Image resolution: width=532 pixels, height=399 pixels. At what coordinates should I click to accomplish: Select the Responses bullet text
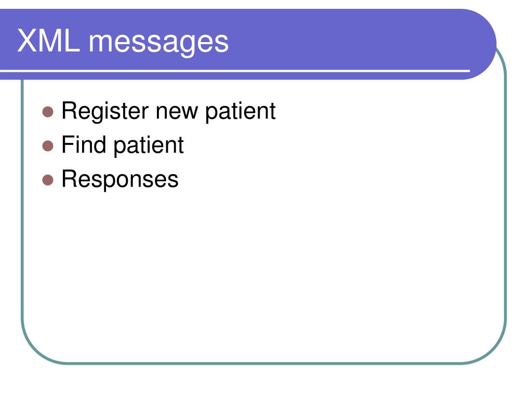(120, 179)
